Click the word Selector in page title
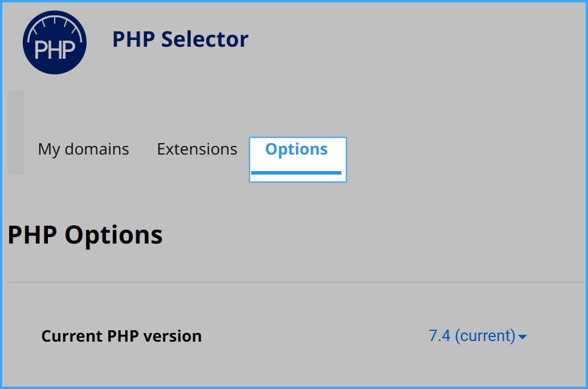This screenshot has height=389, width=588. [205, 39]
